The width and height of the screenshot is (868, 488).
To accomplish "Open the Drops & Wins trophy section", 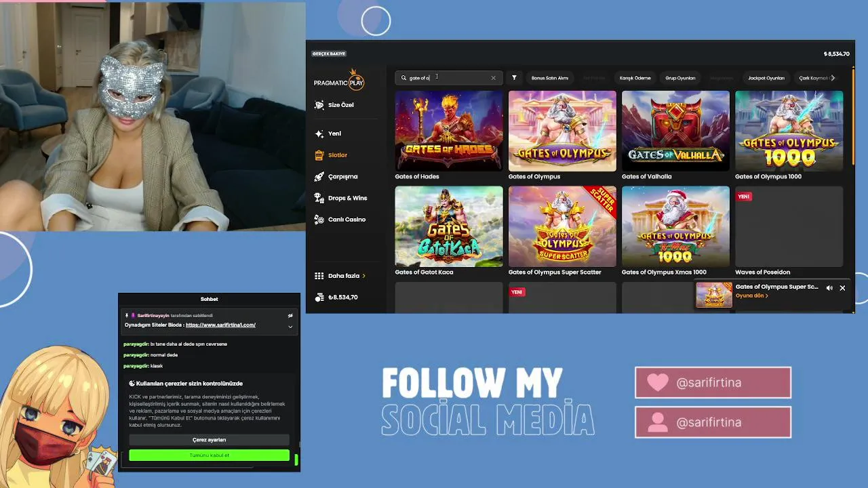I will 340,198.
